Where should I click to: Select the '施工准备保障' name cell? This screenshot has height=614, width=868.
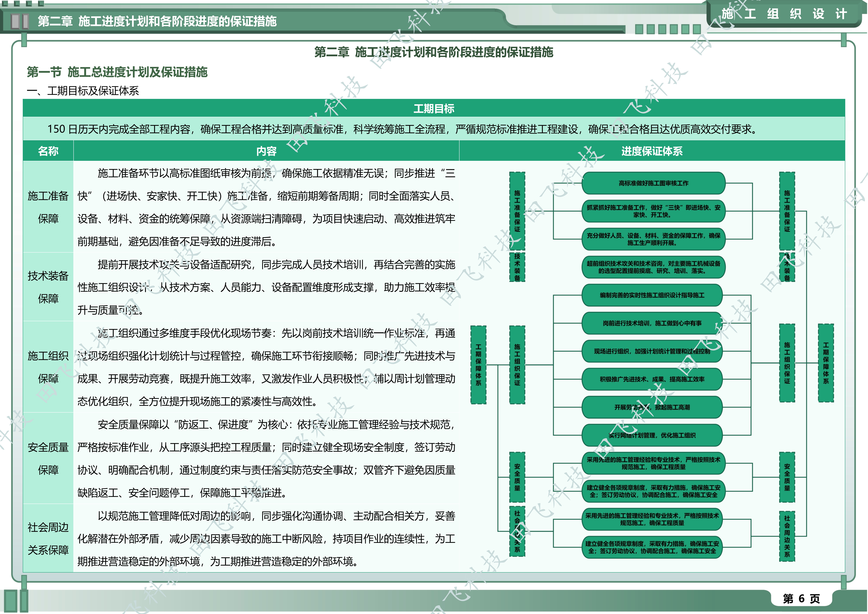pyautogui.click(x=48, y=207)
